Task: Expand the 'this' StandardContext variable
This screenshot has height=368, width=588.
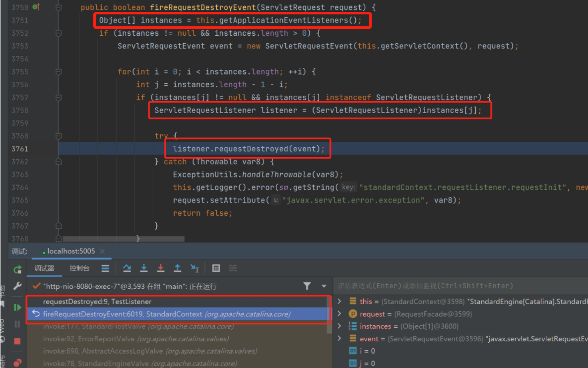Action: (339, 301)
